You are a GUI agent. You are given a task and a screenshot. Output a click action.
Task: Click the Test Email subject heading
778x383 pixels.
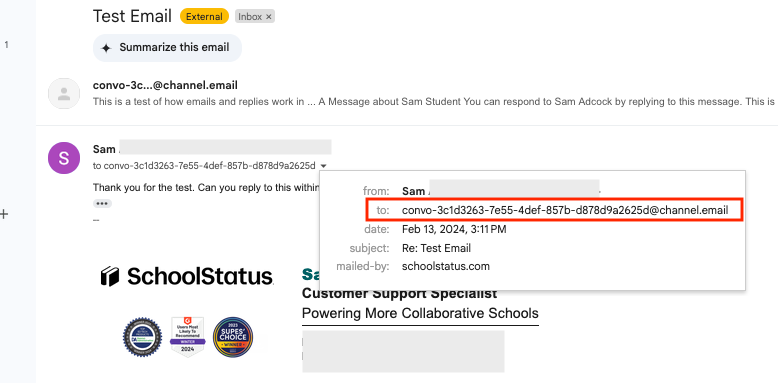pos(132,16)
